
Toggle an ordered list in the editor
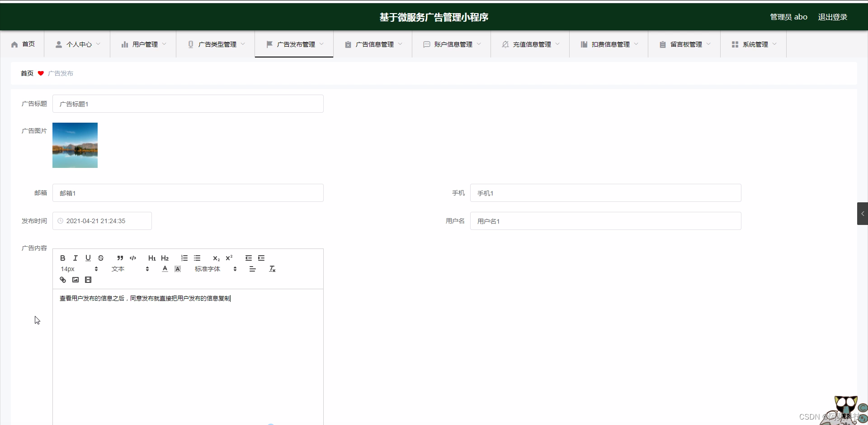[184, 258]
